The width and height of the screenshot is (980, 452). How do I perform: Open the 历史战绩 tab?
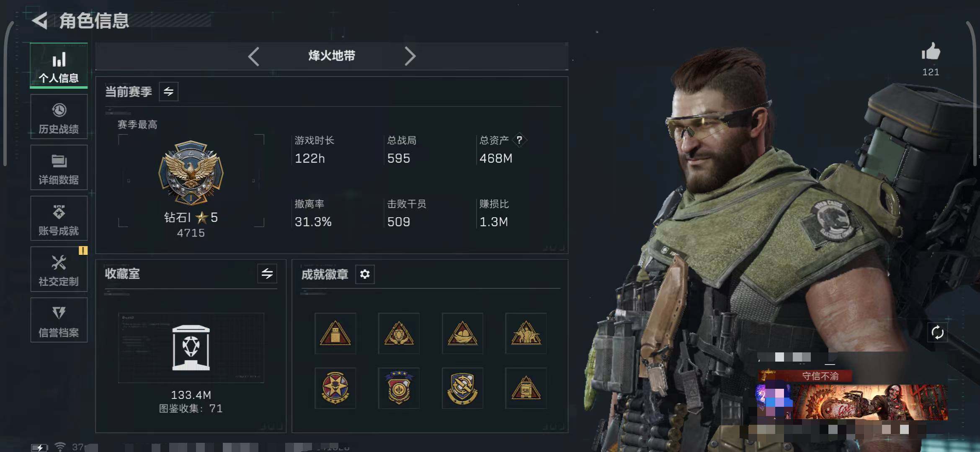pyautogui.click(x=59, y=117)
